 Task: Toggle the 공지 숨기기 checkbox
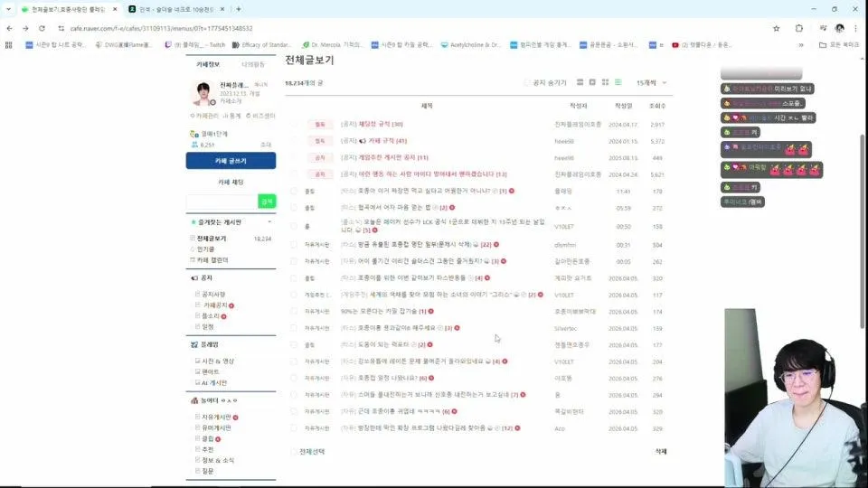(527, 82)
